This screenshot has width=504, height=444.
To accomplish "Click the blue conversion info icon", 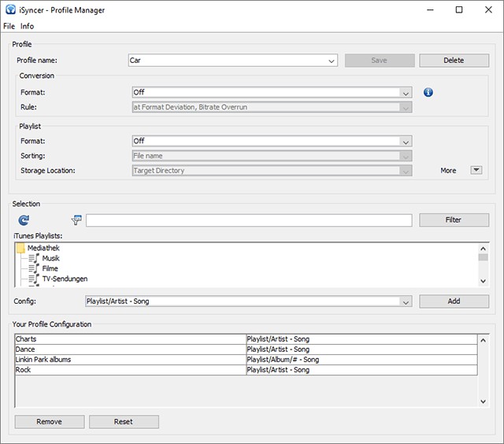I will (x=428, y=92).
